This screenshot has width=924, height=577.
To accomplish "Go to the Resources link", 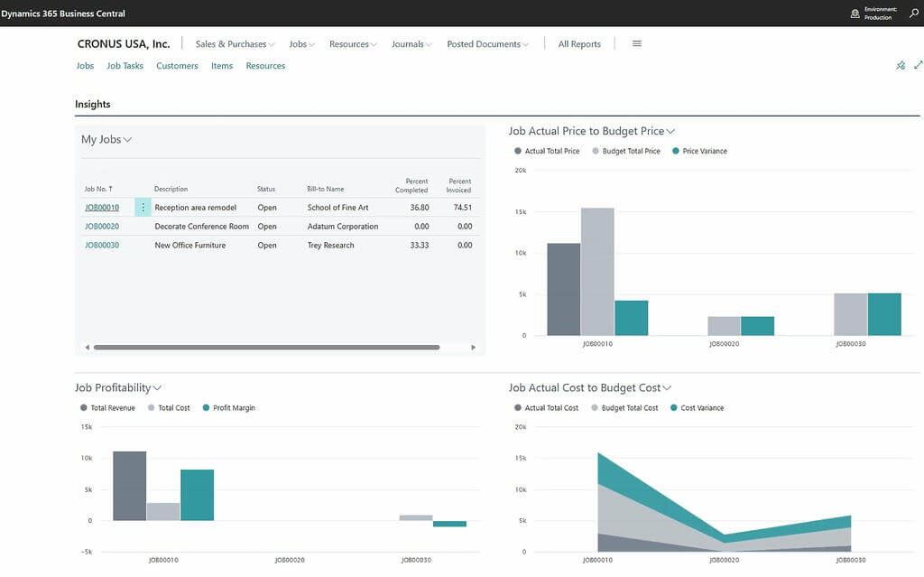I will pos(265,66).
